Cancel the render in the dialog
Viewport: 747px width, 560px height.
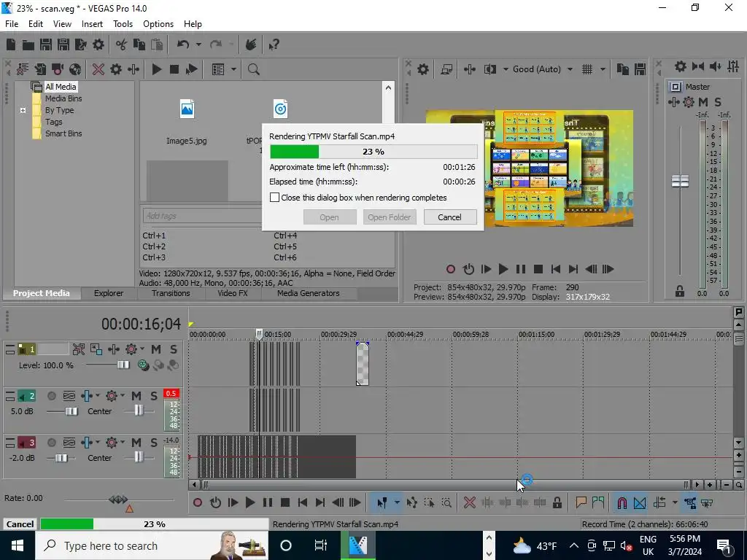449,217
